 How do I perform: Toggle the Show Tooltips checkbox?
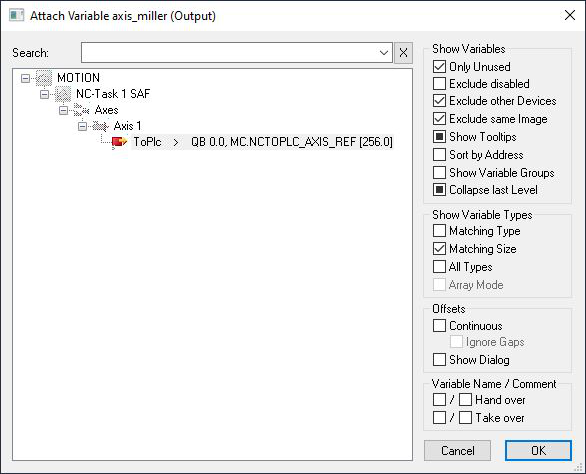pos(439,136)
